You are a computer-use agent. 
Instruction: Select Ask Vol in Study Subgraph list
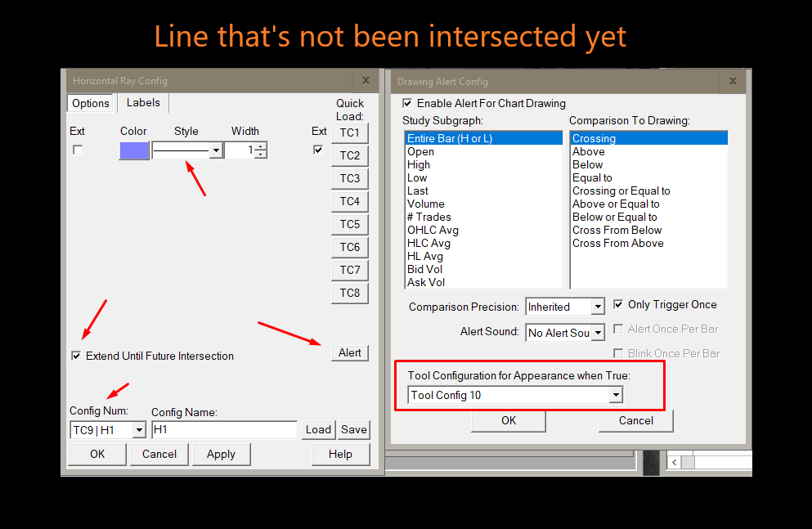pyautogui.click(x=483, y=282)
